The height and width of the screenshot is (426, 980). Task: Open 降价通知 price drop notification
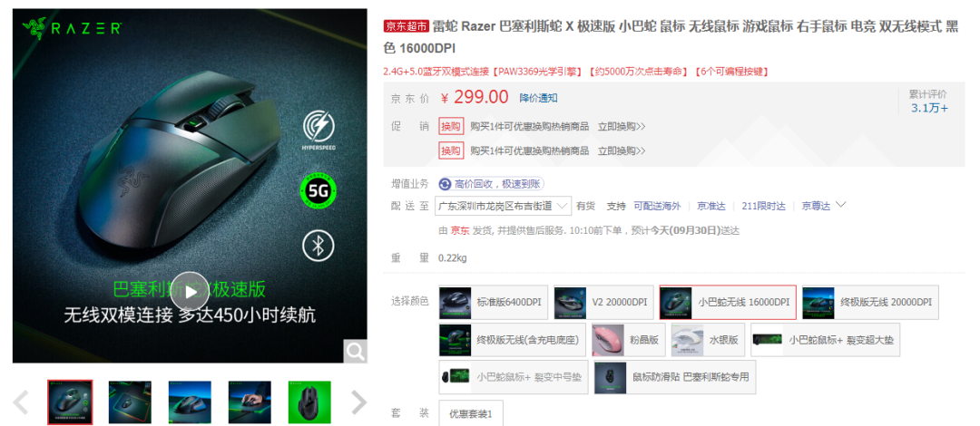tap(538, 98)
